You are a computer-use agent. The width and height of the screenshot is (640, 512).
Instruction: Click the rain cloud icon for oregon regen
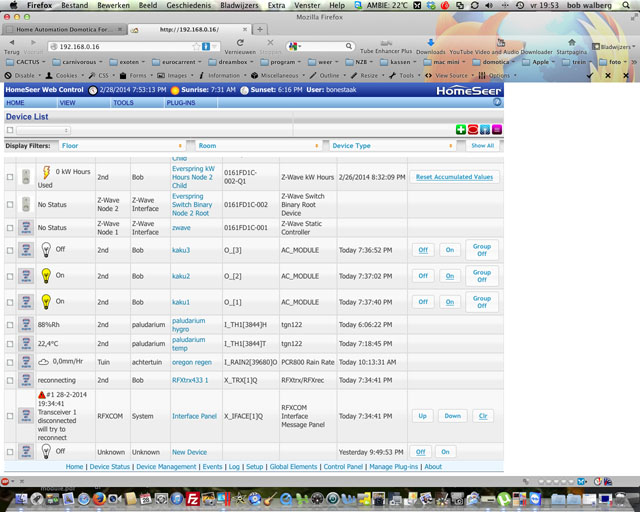pyautogui.click(x=43, y=362)
